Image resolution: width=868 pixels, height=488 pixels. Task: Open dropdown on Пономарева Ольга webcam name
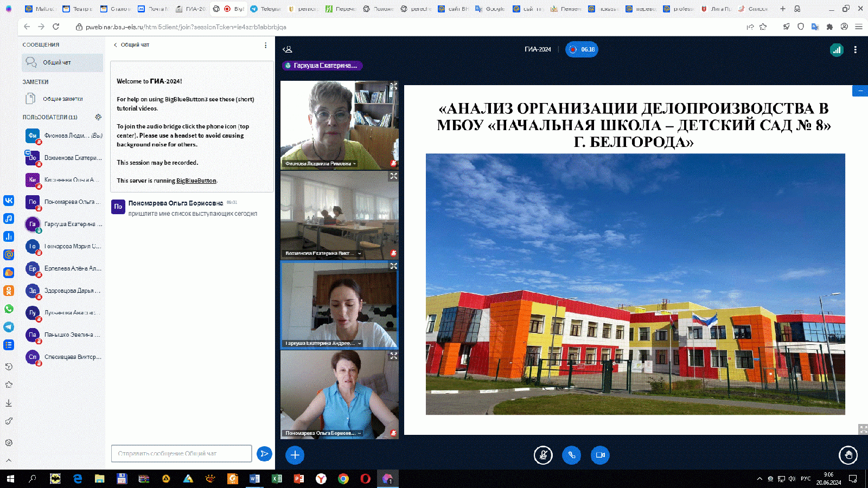(359, 433)
